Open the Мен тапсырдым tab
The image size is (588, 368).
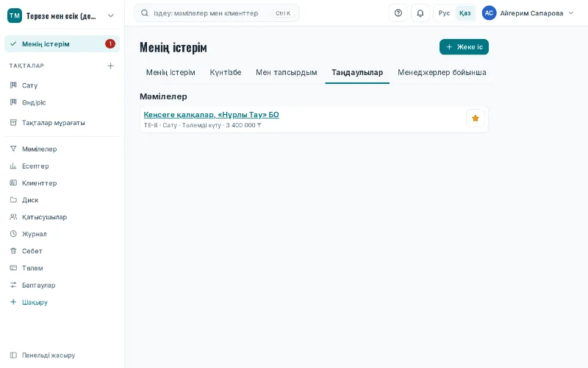click(x=287, y=72)
